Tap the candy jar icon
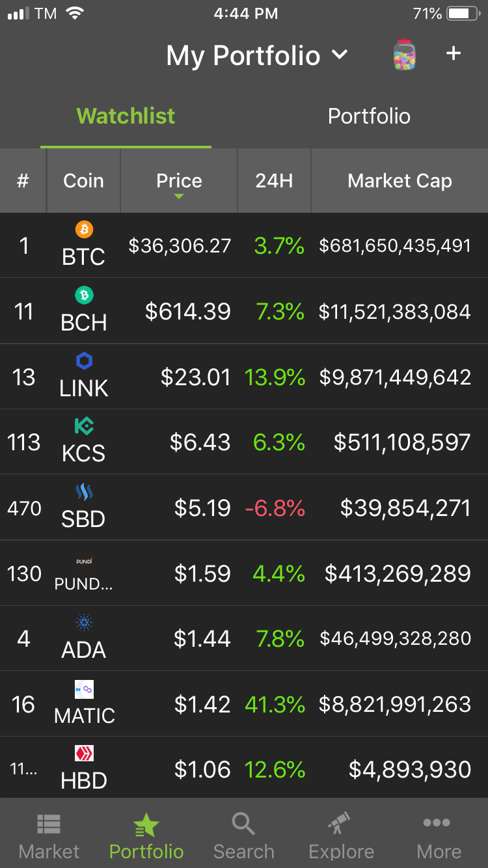Image resolution: width=488 pixels, height=868 pixels. 405,55
